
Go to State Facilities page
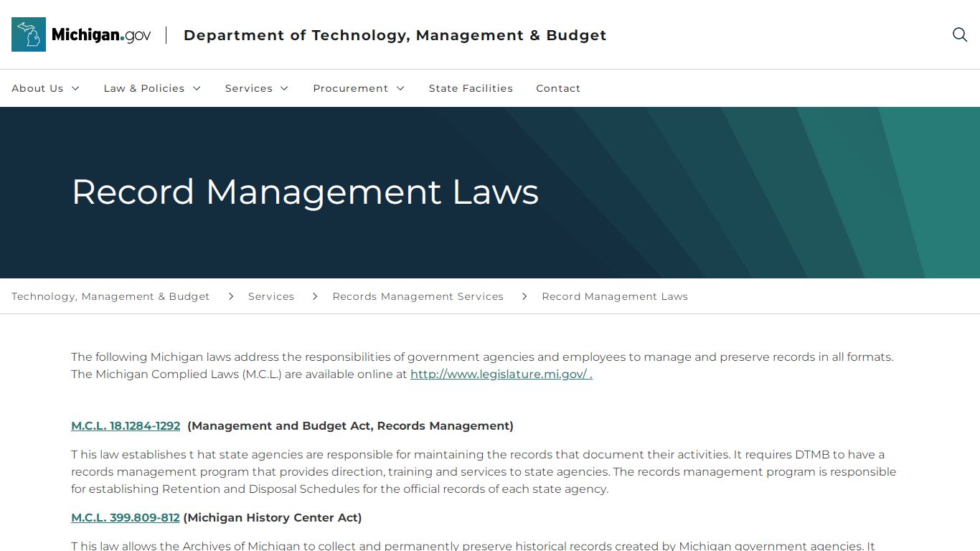coord(471,88)
